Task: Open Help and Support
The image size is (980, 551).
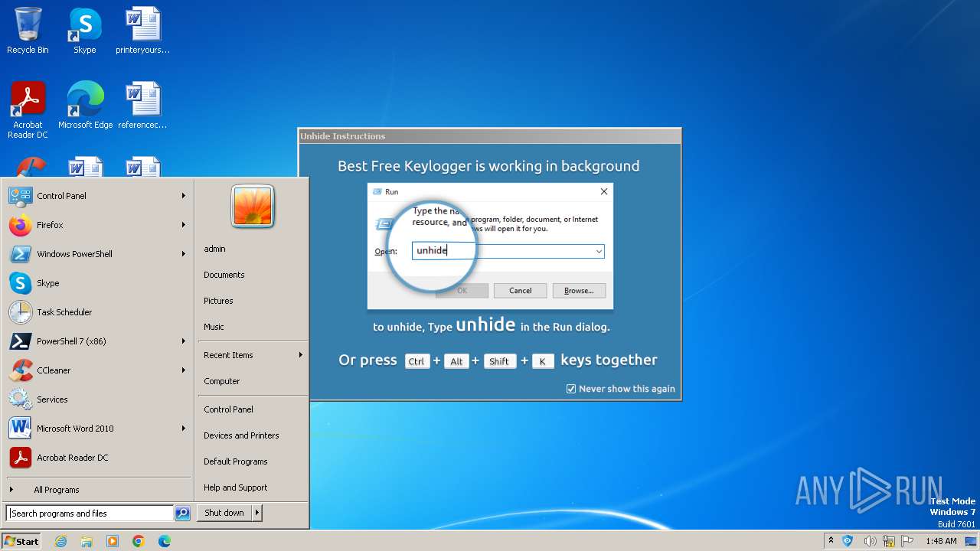Action: [x=235, y=487]
